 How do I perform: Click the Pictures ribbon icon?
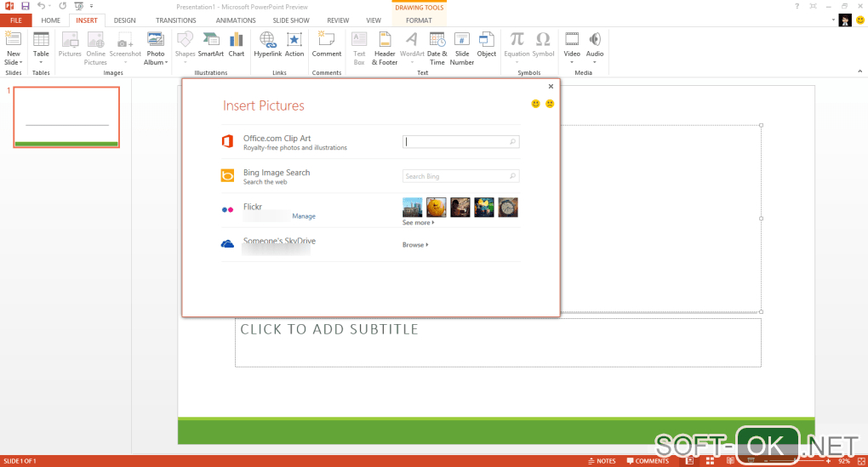click(x=70, y=44)
